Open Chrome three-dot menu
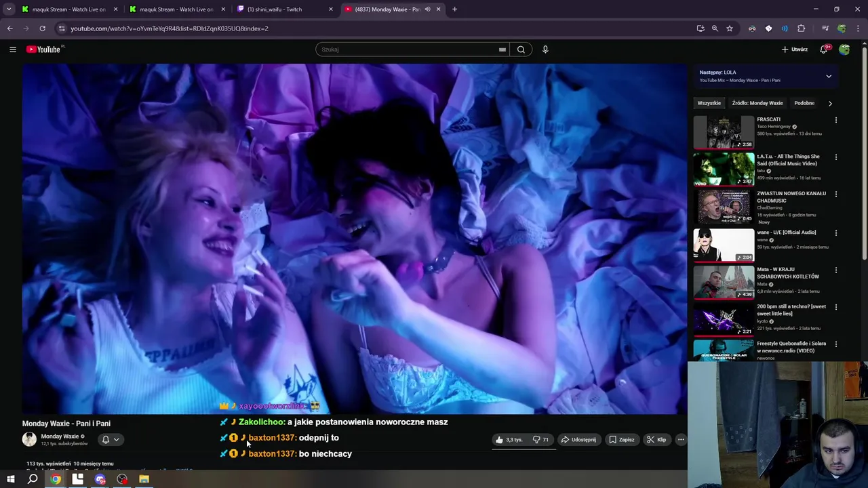The image size is (868, 488). pyautogui.click(x=859, y=28)
